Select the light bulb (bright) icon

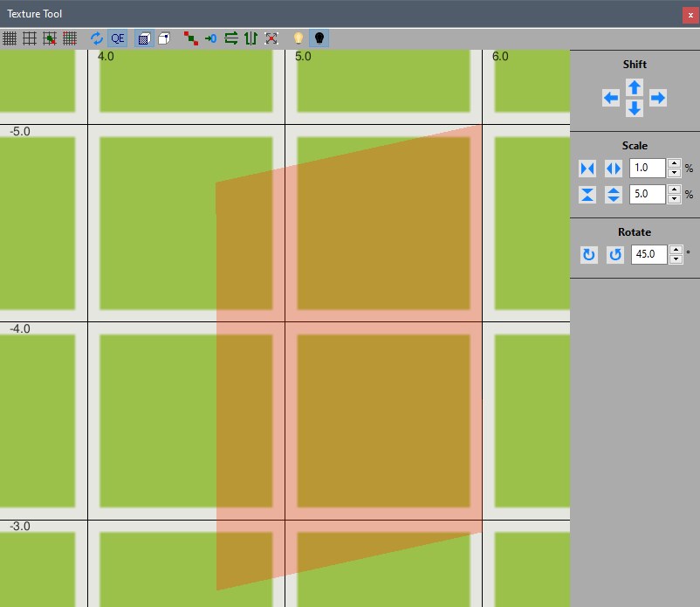point(299,38)
